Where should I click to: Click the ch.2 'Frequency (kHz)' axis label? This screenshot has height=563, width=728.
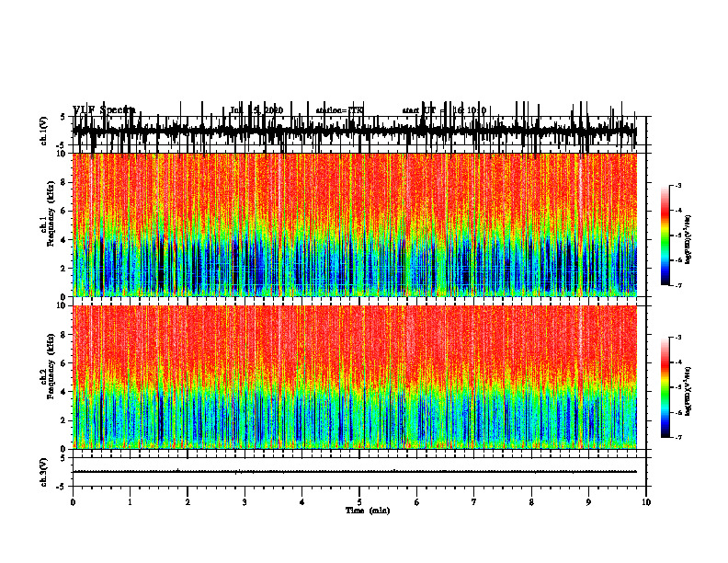coord(50,366)
